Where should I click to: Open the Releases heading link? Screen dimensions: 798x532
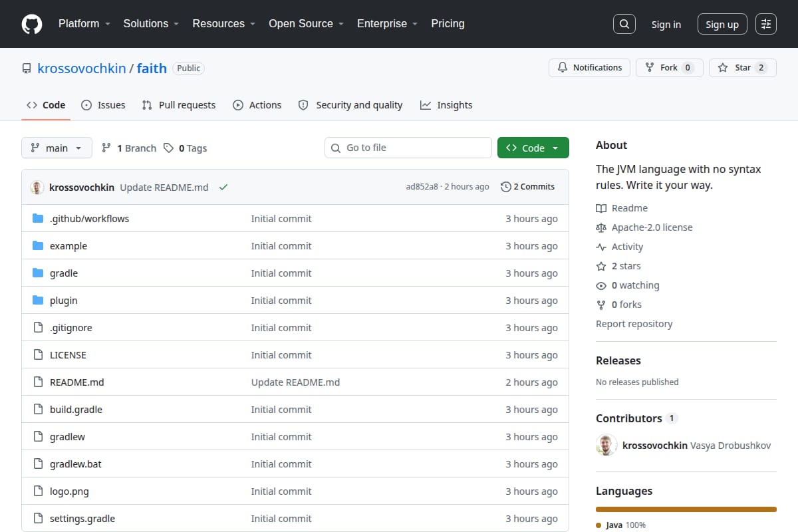618,360
